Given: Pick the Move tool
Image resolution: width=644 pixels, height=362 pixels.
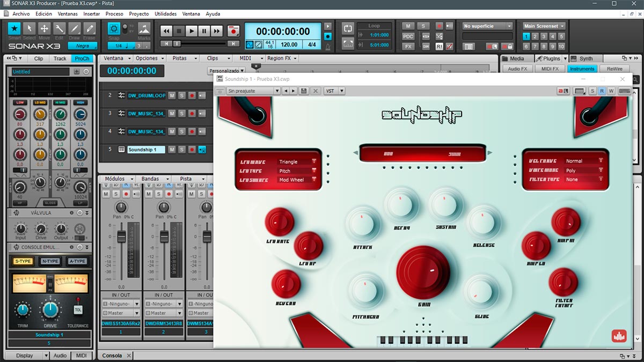Looking at the screenshot, I should pos(45,28).
